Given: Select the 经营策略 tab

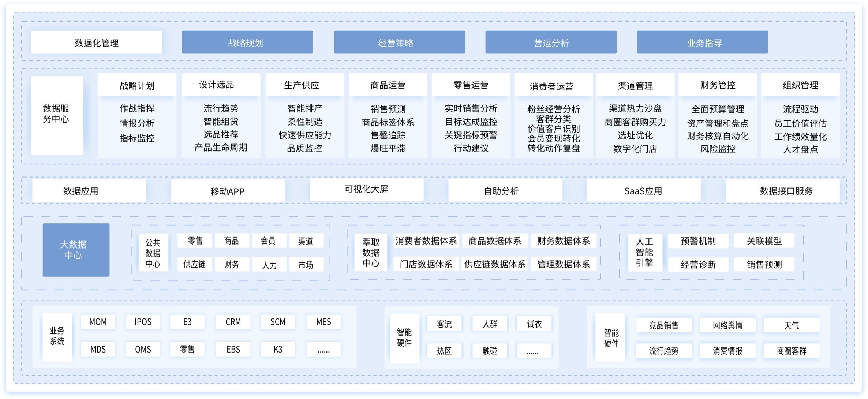Looking at the screenshot, I should click(399, 42).
